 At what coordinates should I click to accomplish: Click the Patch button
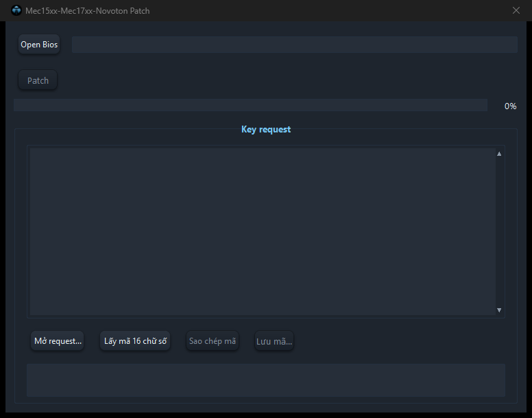point(38,80)
